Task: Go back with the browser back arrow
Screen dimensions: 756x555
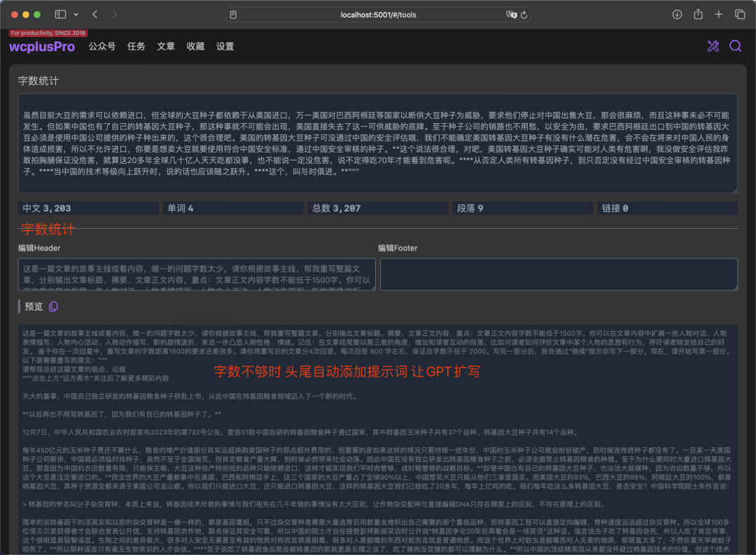Action: (x=95, y=15)
